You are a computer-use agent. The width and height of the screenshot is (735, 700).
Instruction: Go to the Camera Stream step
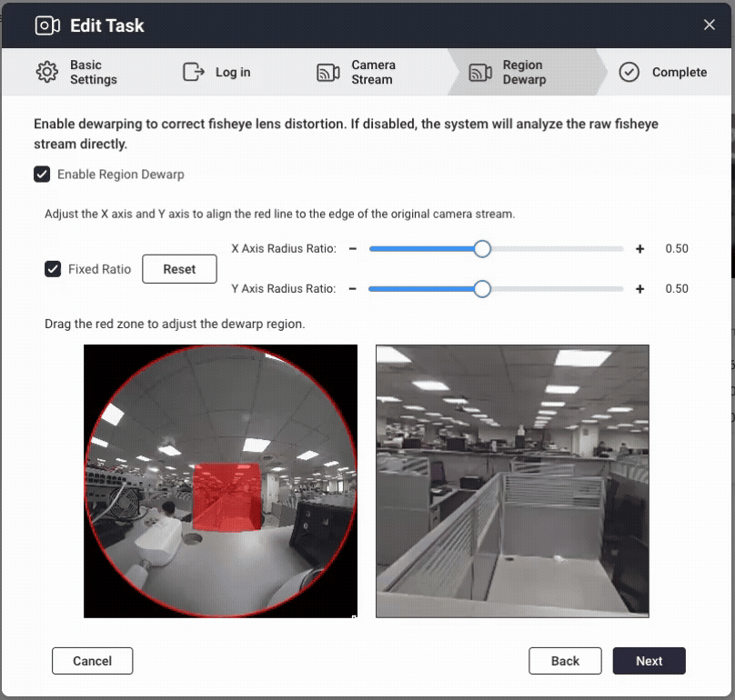point(357,72)
